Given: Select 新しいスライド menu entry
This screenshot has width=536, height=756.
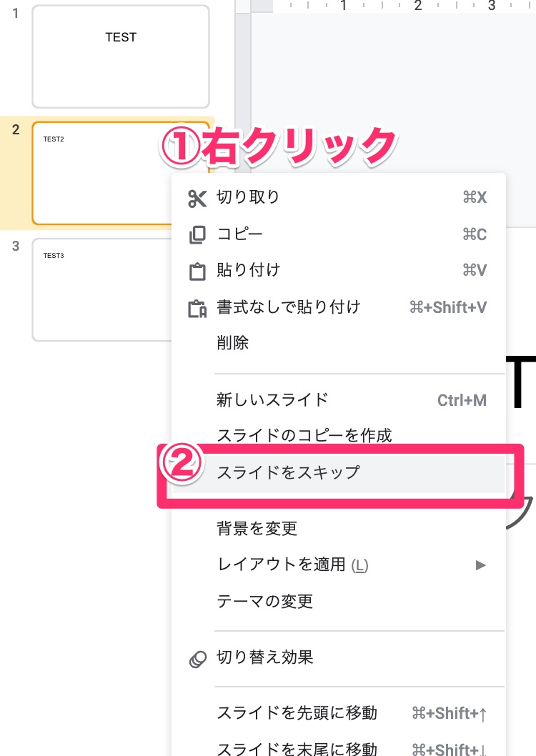Looking at the screenshot, I should click(272, 399).
